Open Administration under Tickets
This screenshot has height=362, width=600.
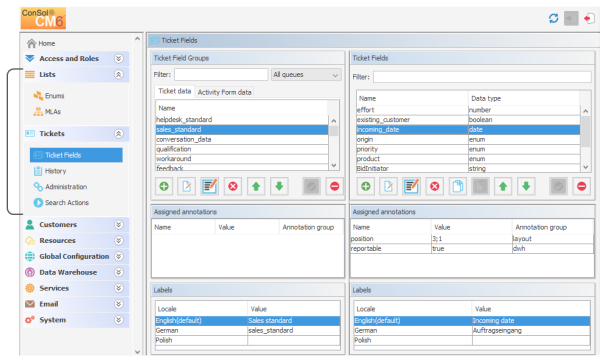pos(60,187)
